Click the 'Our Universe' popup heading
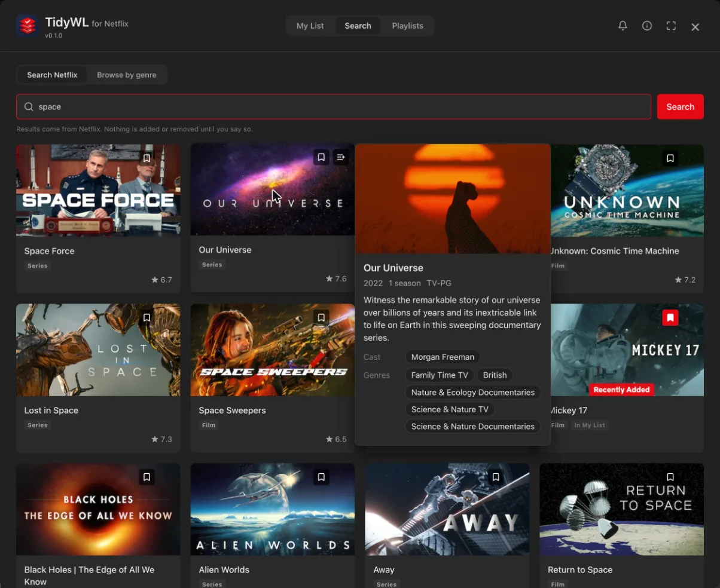The height and width of the screenshot is (588, 720). click(393, 268)
